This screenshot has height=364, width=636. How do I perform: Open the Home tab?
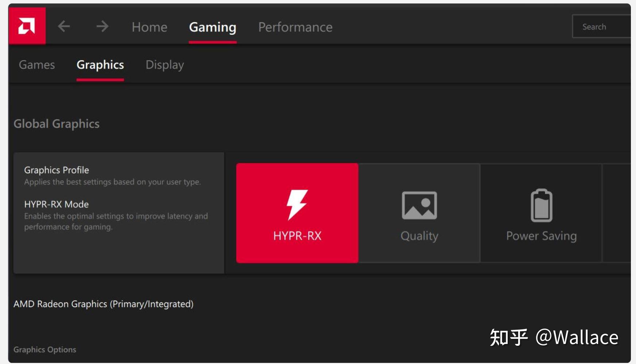tap(150, 27)
